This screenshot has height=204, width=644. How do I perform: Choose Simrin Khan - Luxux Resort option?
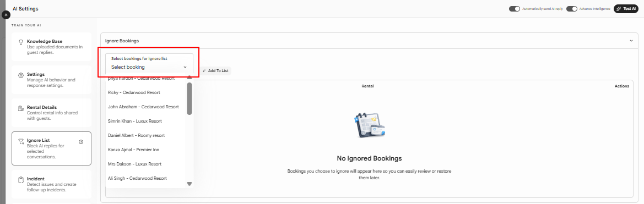point(146,122)
